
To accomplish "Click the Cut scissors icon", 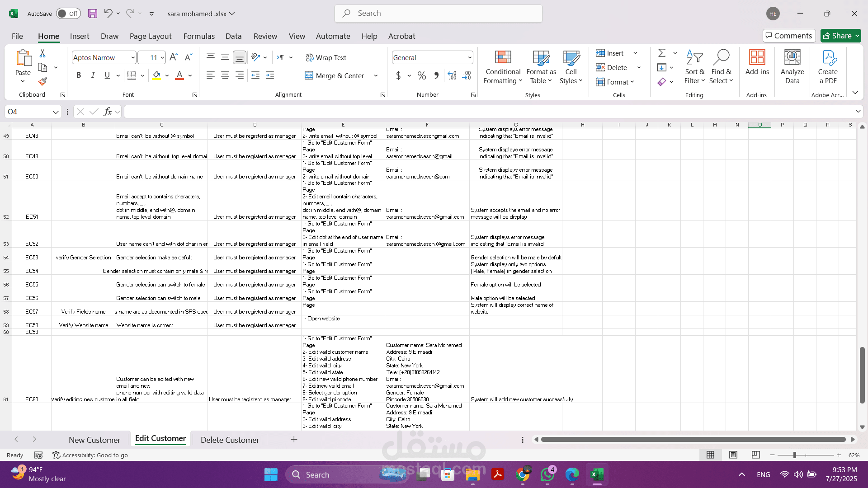I will [x=42, y=53].
